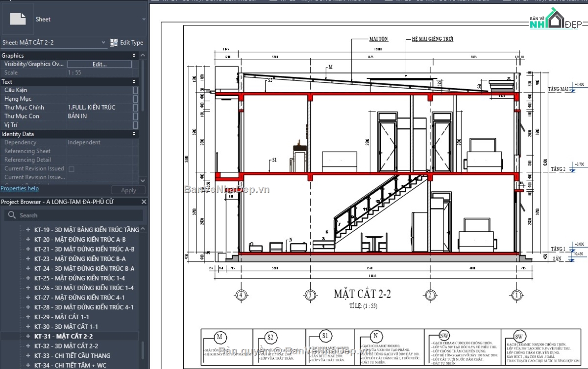Select the TỈ LỆ: (1 : 55) scale text
The width and height of the screenshot is (588, 369).
click(363, 306)
